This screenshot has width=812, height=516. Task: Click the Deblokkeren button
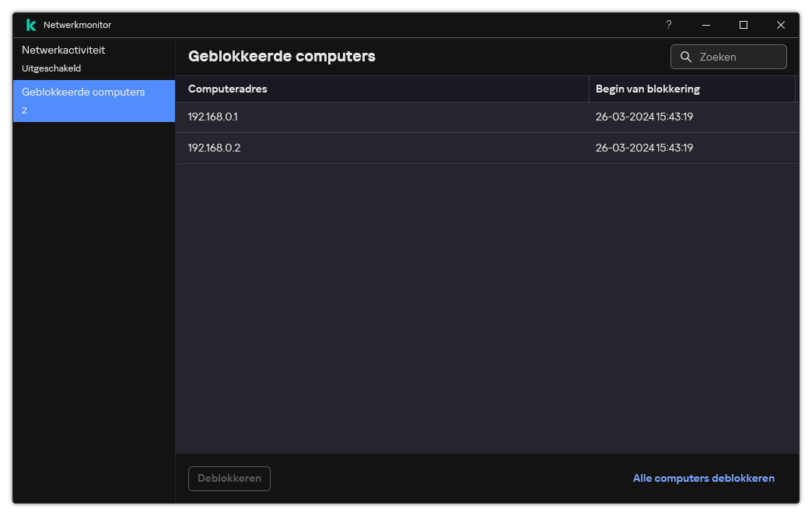[229, 478]
